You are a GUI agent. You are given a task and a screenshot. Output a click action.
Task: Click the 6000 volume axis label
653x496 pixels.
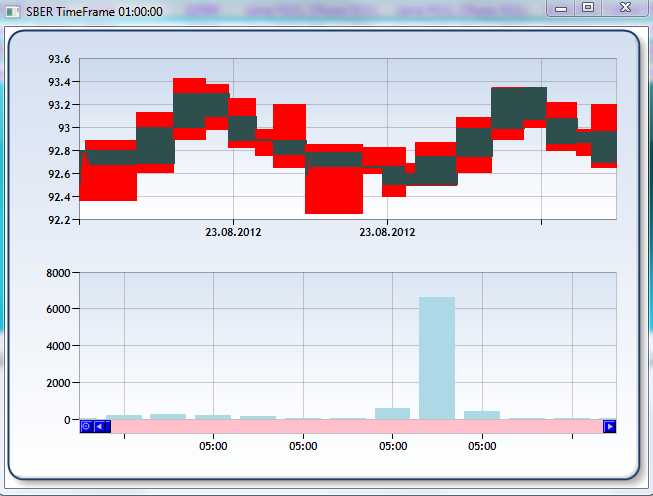[x=58, y=309]
